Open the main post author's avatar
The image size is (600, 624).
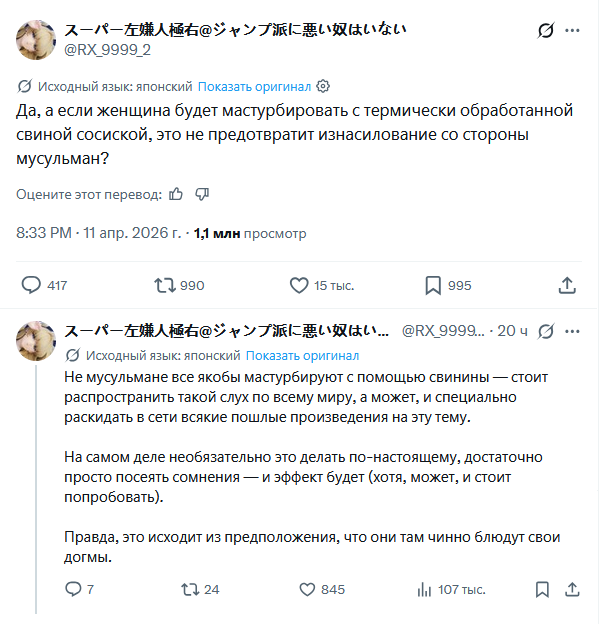tap(36, 39)
